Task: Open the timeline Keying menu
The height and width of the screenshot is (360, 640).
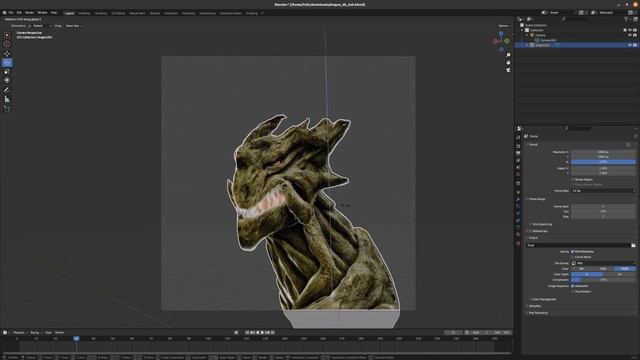Action: click(x=36, y=333)
